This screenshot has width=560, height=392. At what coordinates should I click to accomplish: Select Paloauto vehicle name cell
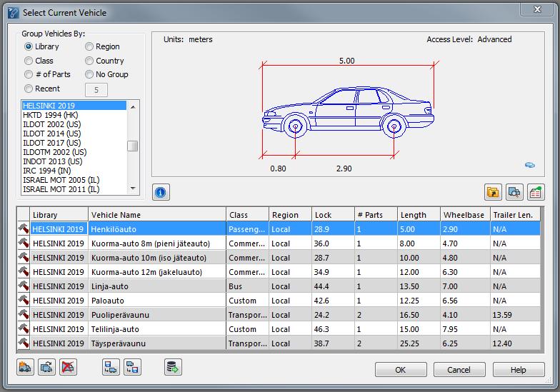pyautogui.click(x=157, y=300)
